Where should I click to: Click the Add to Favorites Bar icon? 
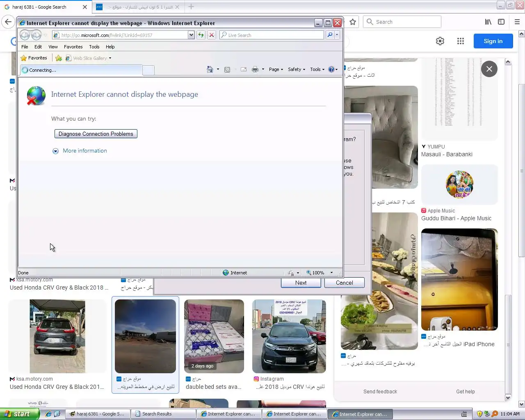(x=59, y=58)
